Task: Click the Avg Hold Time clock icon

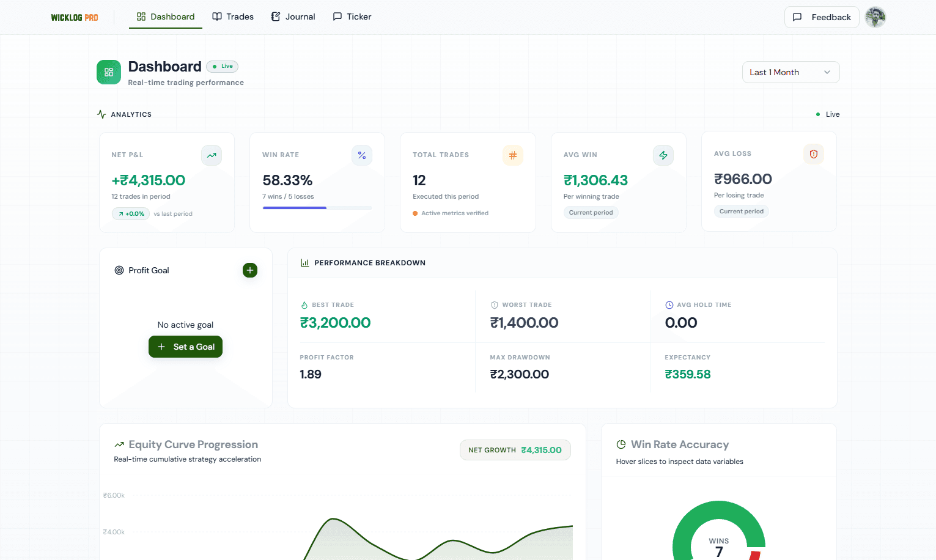Action: pos(669,305)
